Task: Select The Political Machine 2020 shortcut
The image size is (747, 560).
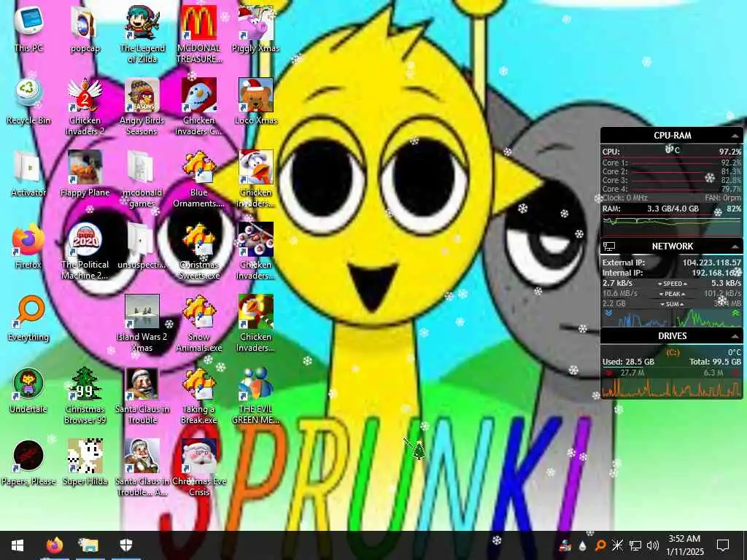Action: 85,252
